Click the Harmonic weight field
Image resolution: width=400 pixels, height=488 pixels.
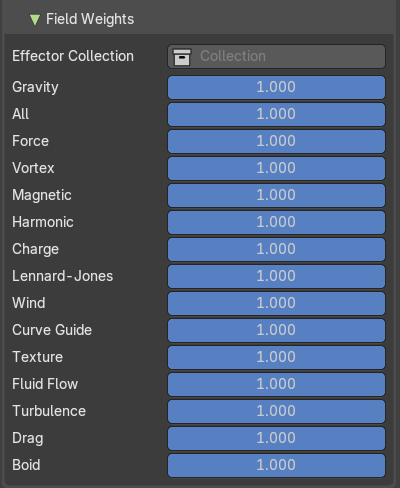[x=276, y=222]
